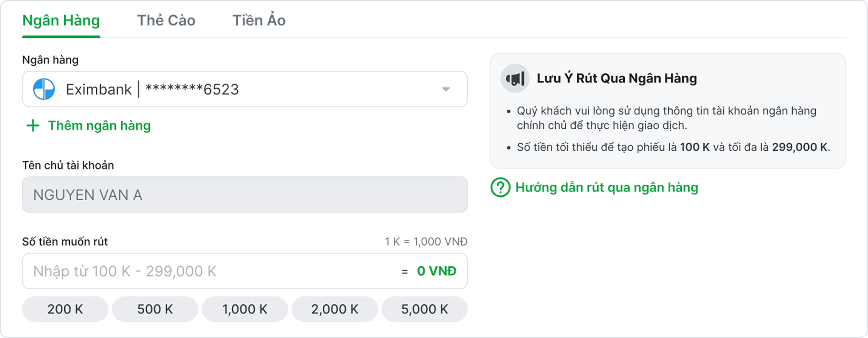Viewport: 868px width, 338px height.
Task: Choose the 200 K quick amount
Action: coord(65,309)
